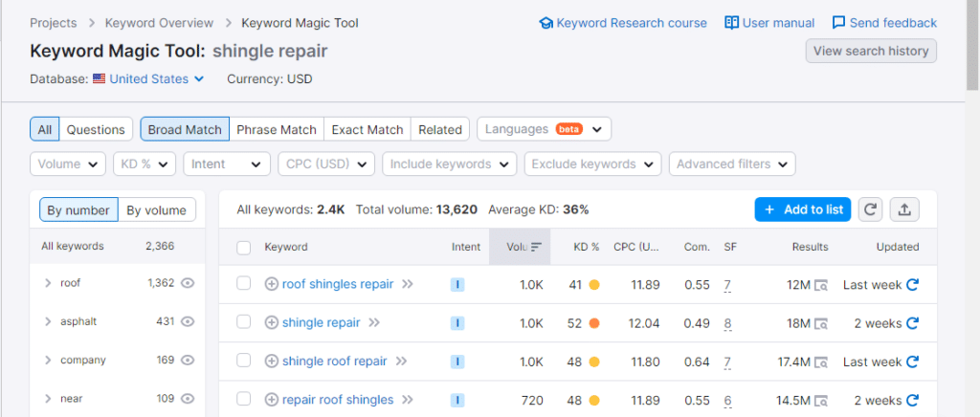980x417 pixels.
Task: Open the Exclude keywords dropdown
Action: click(593, 165)
